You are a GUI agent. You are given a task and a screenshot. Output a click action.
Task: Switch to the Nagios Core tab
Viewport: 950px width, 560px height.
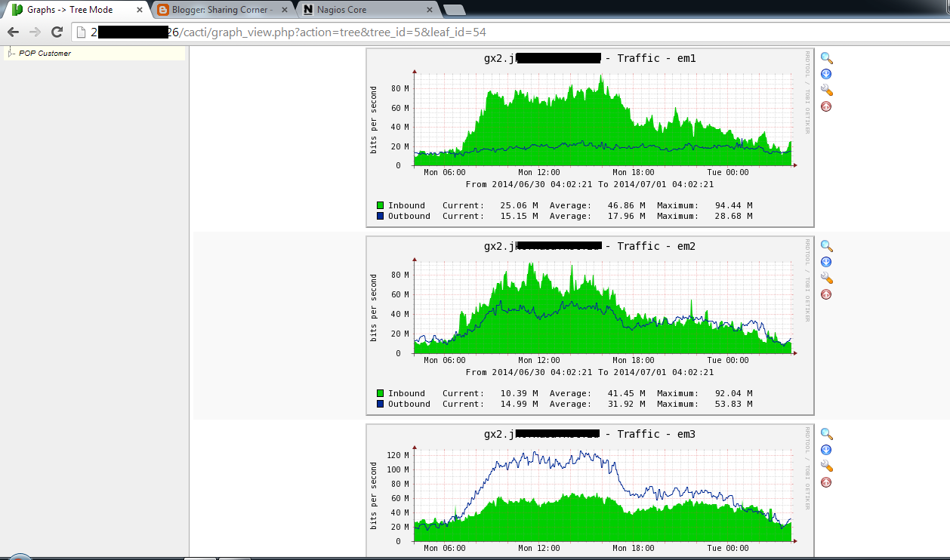pos(355,10)
